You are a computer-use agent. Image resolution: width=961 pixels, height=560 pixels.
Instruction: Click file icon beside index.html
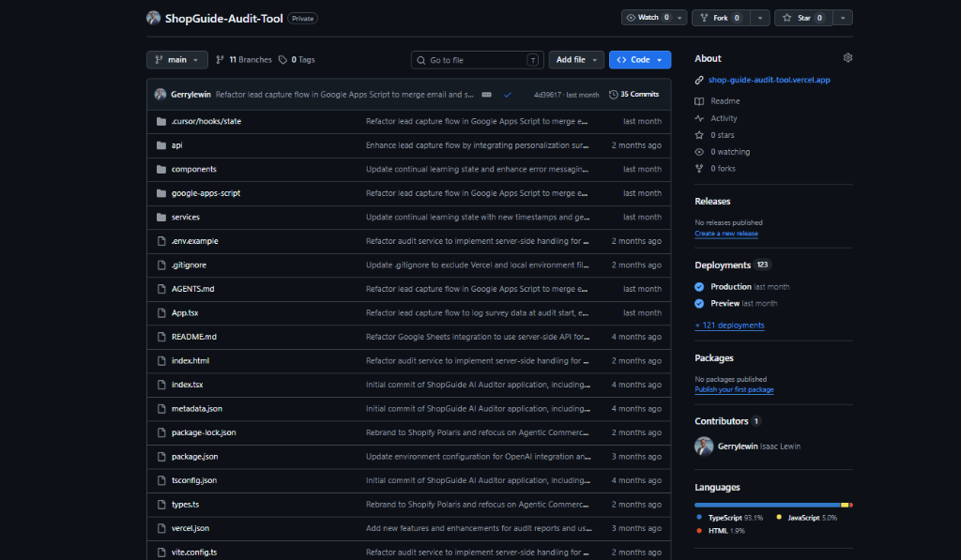(161, 360)
